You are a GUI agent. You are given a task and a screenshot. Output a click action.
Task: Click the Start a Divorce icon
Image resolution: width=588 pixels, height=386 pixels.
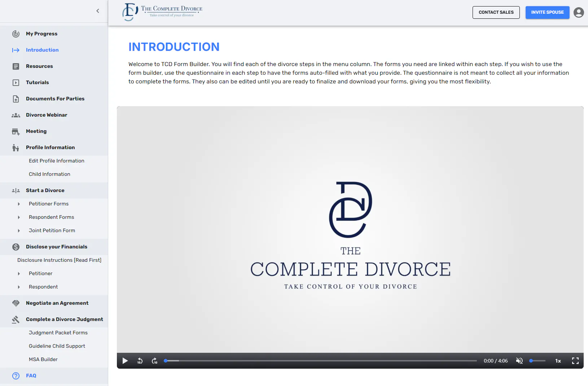(16, 191)
